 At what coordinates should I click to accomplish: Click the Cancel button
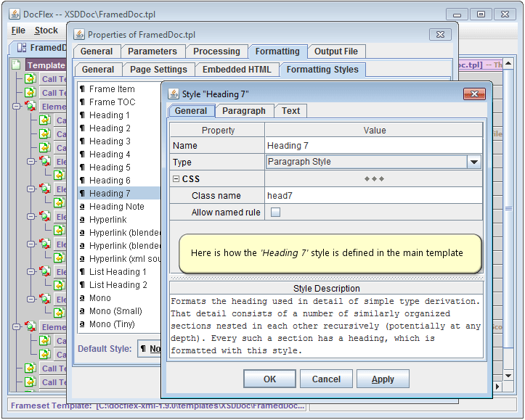pyautogui.click(x=326, y=379)
